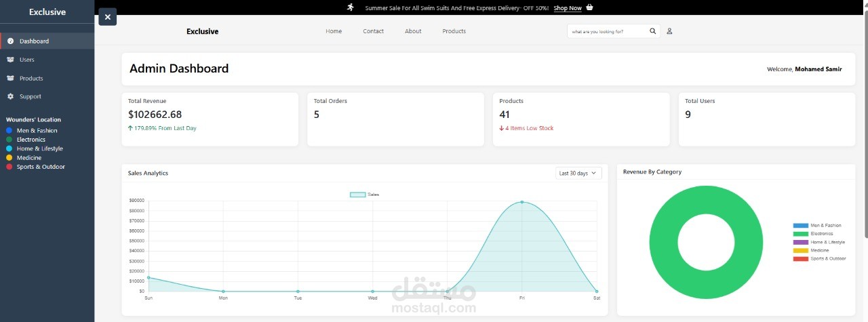Click the running person icon in banner
Viewport: 868px width, 322px height.
[x=351, y=7]
